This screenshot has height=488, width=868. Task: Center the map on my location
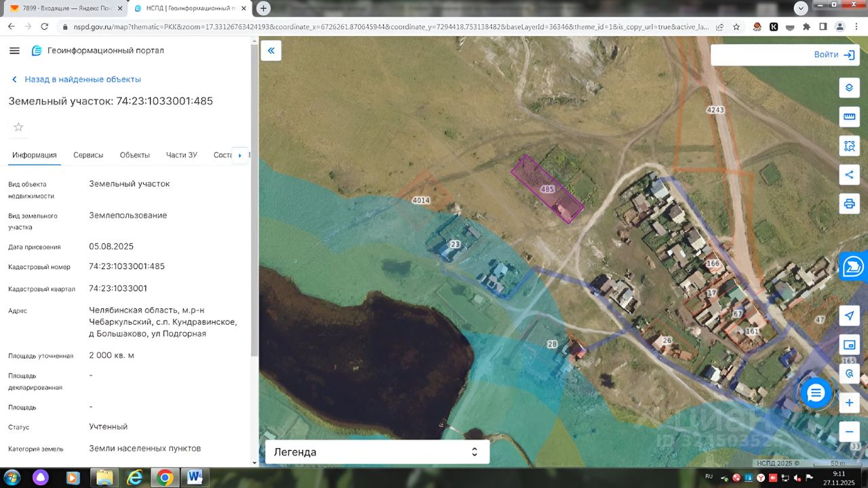click(x=849, y=316)
